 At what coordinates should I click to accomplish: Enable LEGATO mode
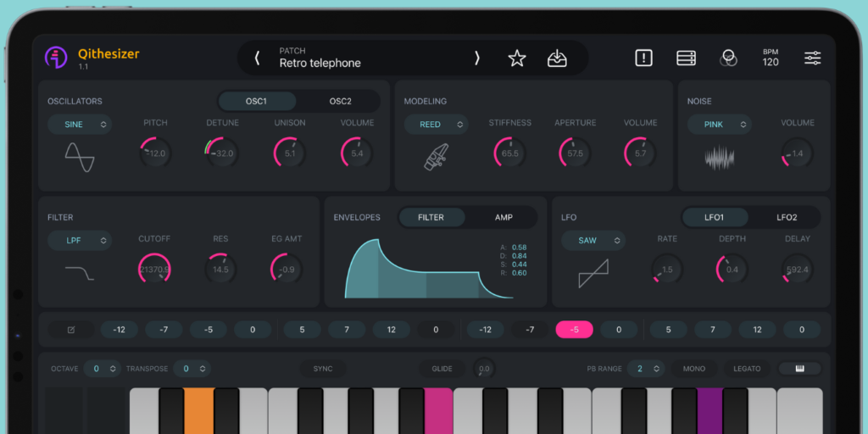click(x=748, y=369)
